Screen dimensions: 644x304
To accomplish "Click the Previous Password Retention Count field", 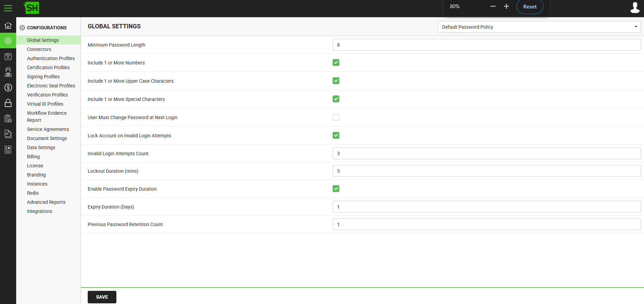I will point(486,224).
